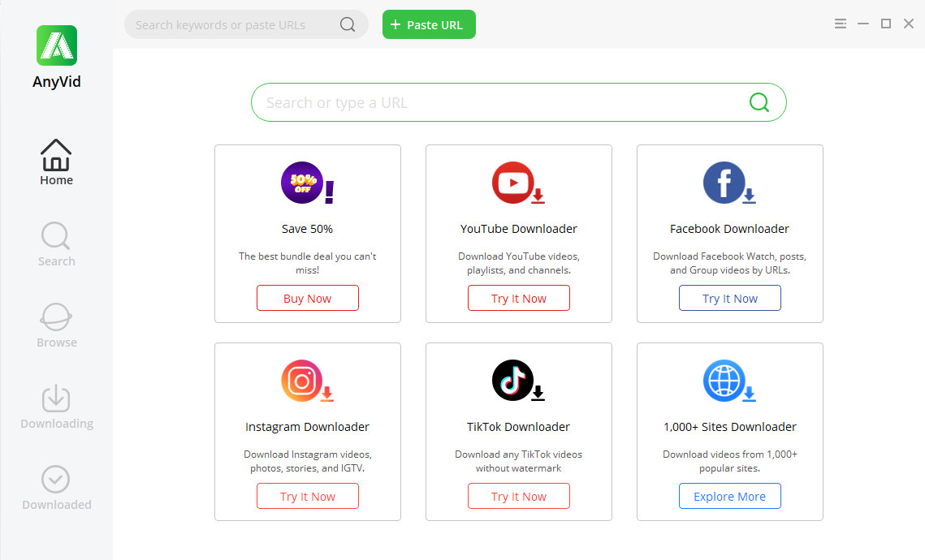
Task: Open the hamburger menu at top right
Action: pyautogui.click(x=841, y=24)
